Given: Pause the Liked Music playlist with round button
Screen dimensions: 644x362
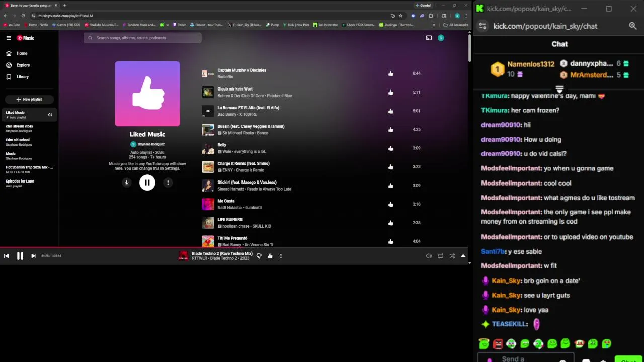Looking at the screenshot, I should point(147,183).
